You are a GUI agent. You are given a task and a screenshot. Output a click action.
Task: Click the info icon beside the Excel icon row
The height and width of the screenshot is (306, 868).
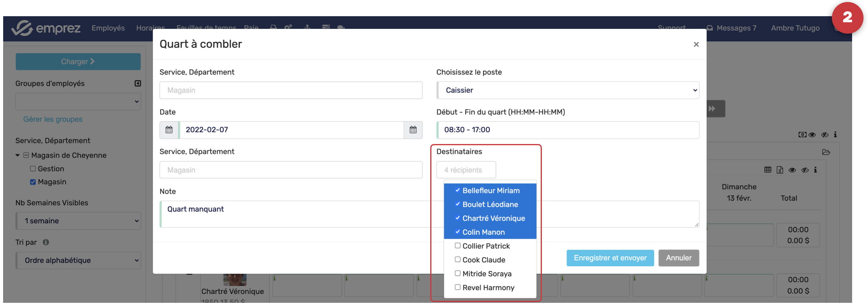click(x=815, y=170)
